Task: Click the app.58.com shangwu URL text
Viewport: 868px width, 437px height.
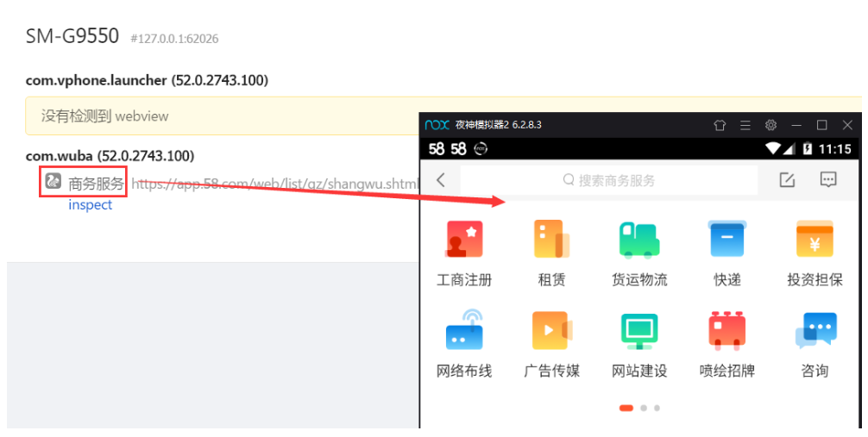Action: tap(274, 184)
